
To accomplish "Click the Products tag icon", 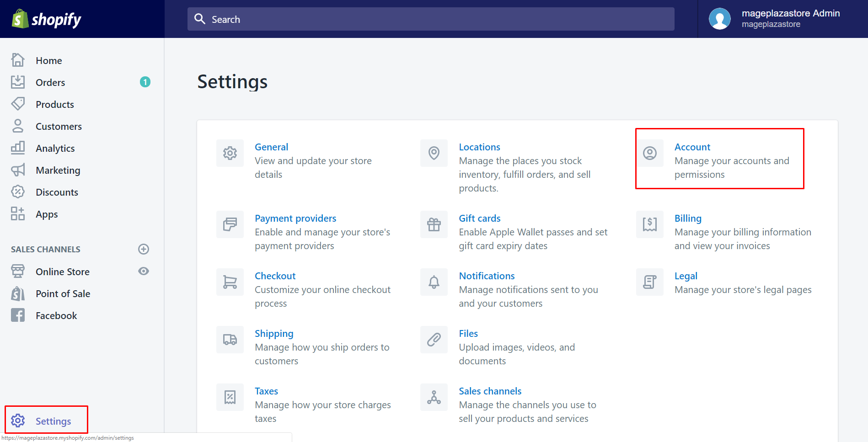I will (x=18, y=104).
